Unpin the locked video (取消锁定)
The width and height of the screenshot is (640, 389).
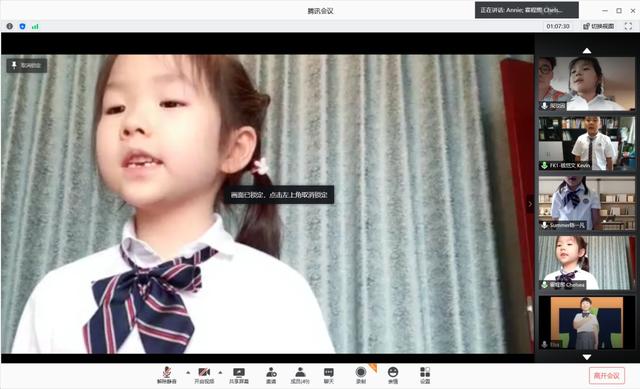coord(27,65)
